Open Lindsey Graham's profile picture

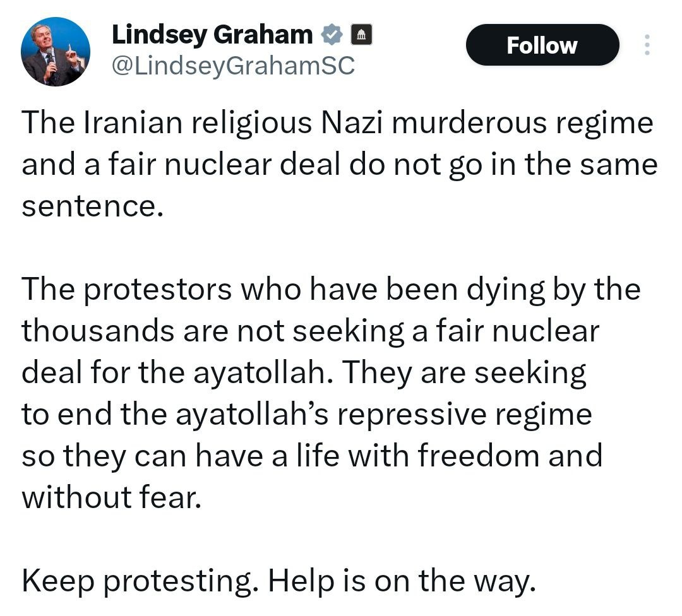[x=55, y=51]
